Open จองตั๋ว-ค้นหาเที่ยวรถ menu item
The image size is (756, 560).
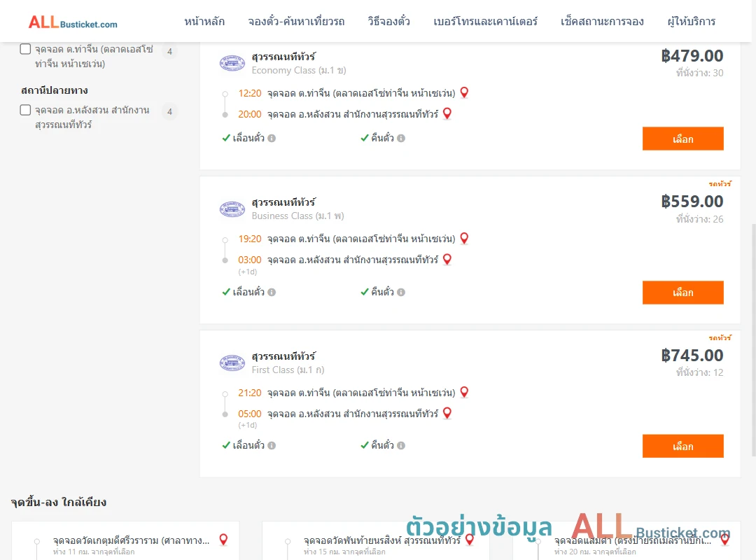point(297,22)
